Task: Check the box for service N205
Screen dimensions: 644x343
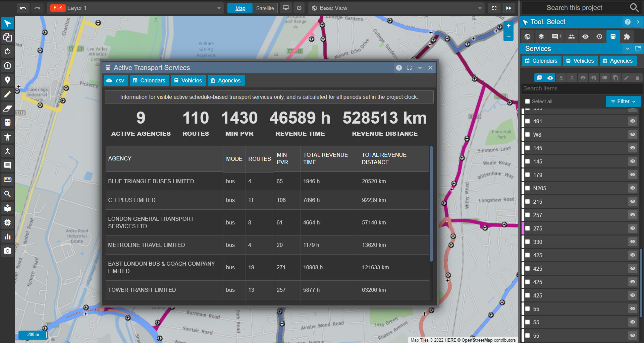Action: [528, 188]
